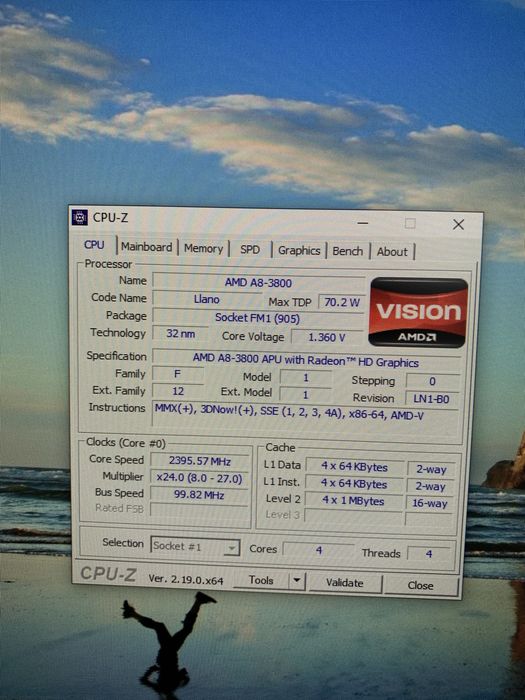Click the Core Voltage value 1.360 V
This screenshot has width=525, height=700.
327,338
